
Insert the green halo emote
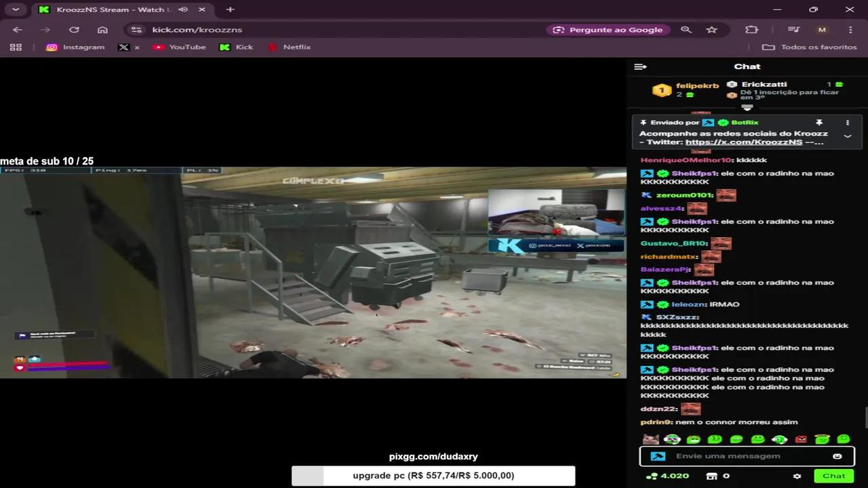point(823,440)
